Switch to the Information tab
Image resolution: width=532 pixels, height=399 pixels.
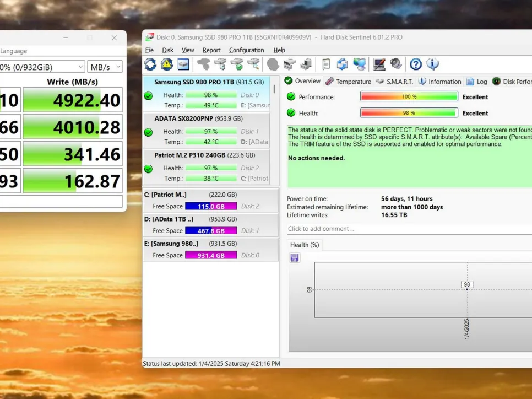click(x=439, y=82)
